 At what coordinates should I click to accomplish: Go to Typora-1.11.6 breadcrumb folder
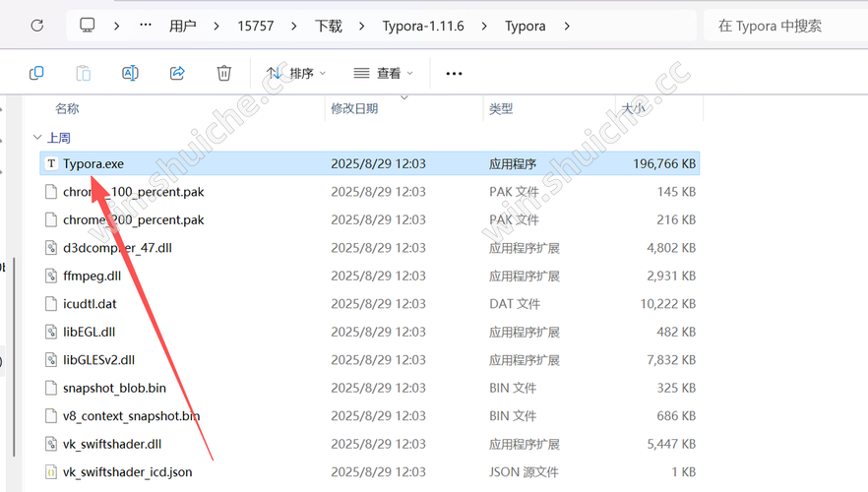click(x=423, y=26)
